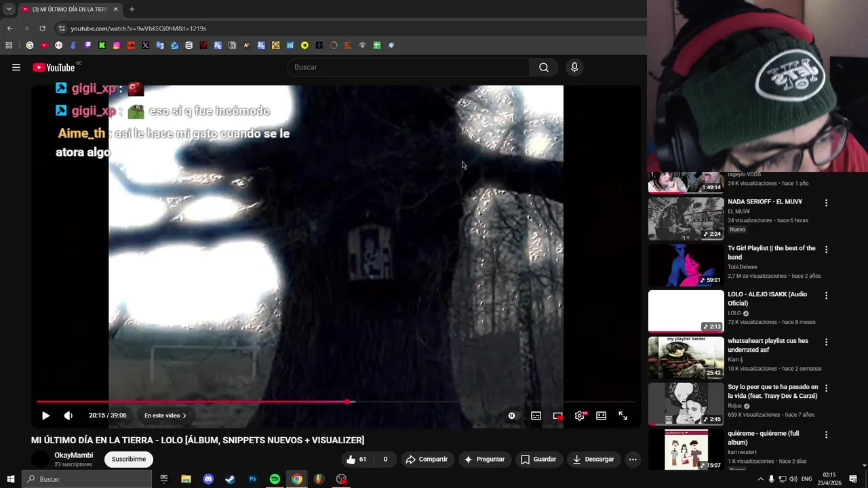Open the miniplayer icon beside captions
This screenshot has height=488, width=868.
pos(557,415)
